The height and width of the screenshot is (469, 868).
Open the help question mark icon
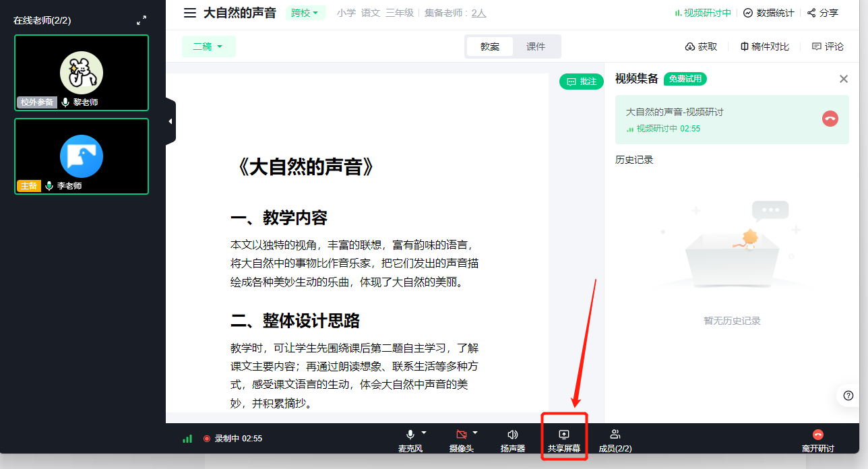(848, 396)
